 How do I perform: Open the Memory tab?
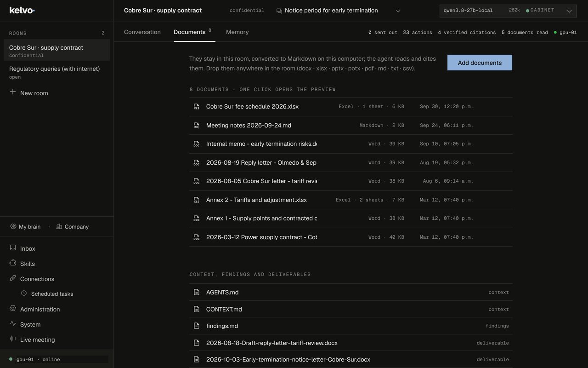(237, 32)
